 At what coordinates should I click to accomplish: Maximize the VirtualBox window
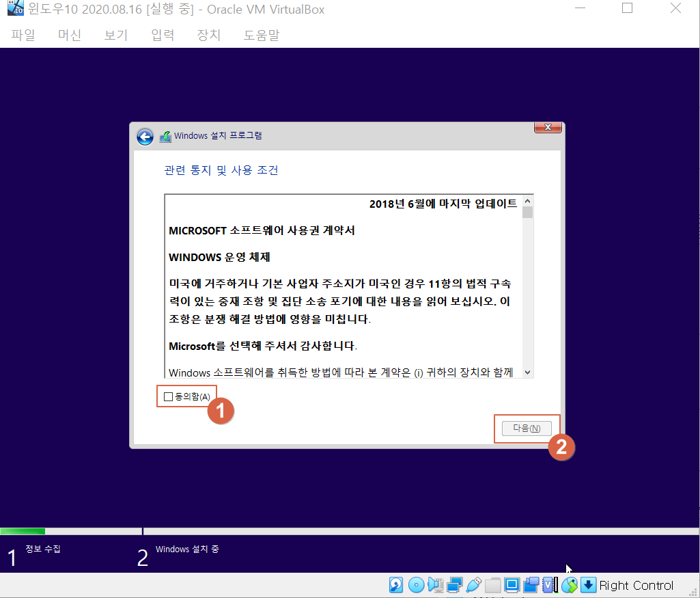click(627, 8)
